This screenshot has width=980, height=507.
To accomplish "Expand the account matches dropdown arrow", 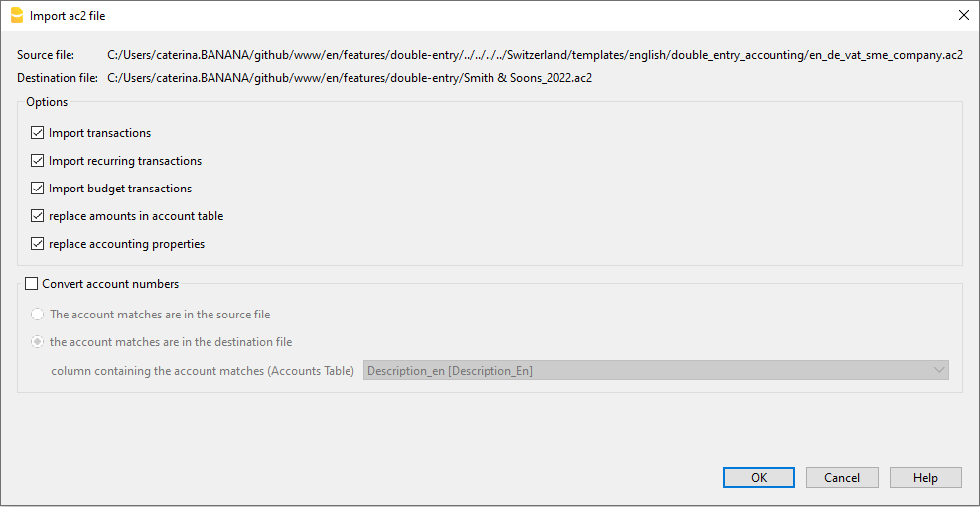I will pos(938,370).
